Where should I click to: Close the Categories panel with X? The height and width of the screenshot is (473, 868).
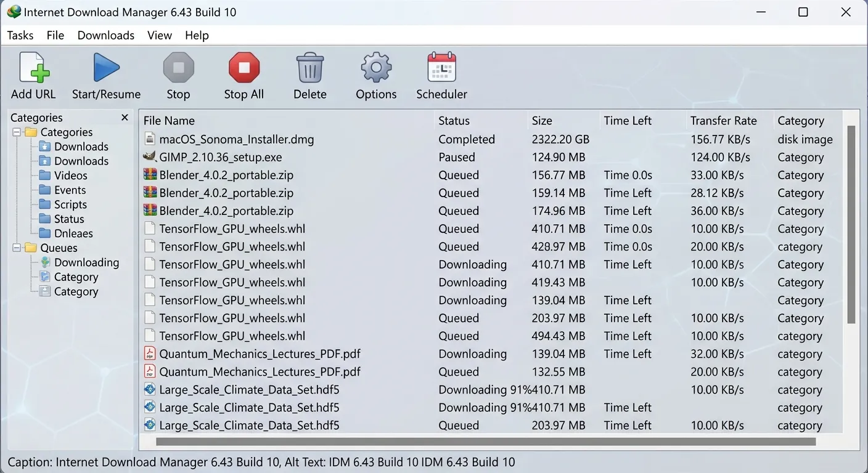click(x=125, y=117)
